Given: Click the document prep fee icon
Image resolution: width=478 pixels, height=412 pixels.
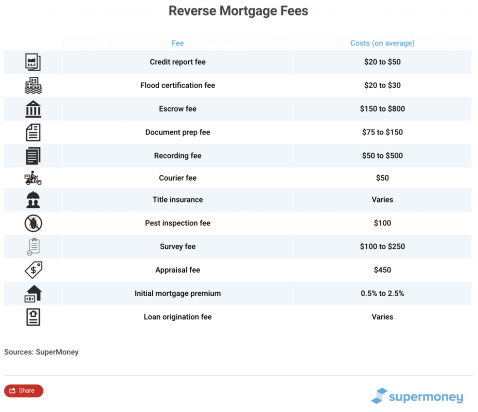Looking at the screenshot, I should pos(33,132).
